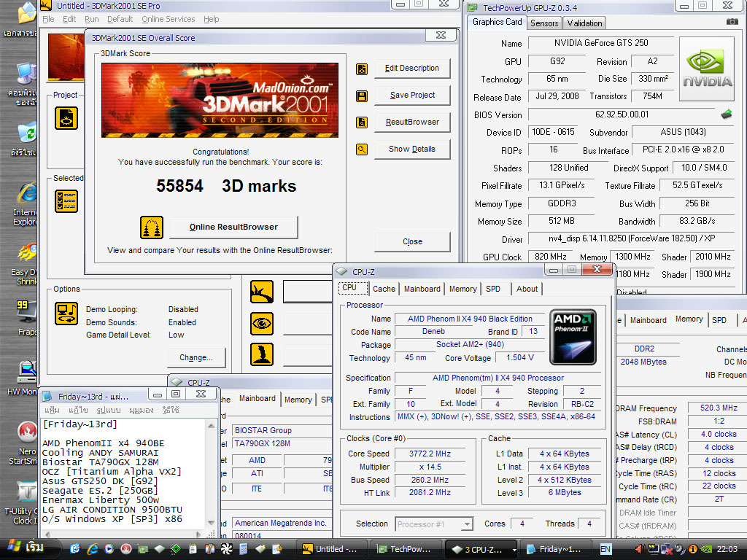Image resolution: width=747 pixels, height=560 pixels.
Task: Open Internet Explorer desktop icon
Action: point(25,204)
